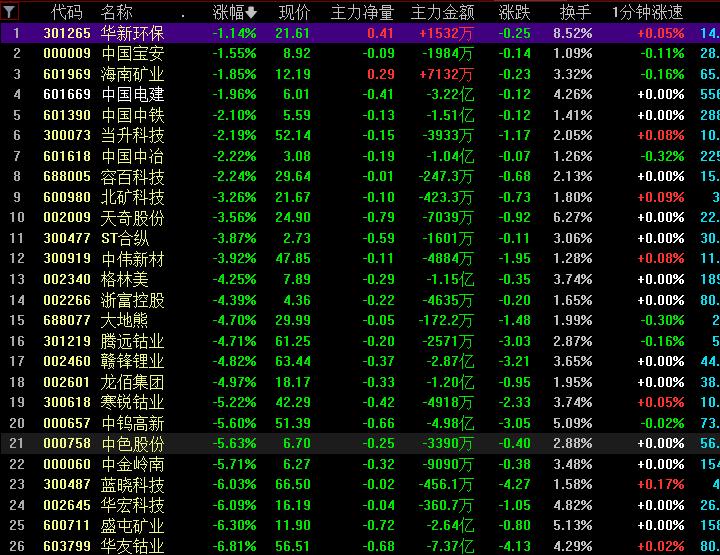Click stock code 688005
720x555 pixels.
coord(67,177)
